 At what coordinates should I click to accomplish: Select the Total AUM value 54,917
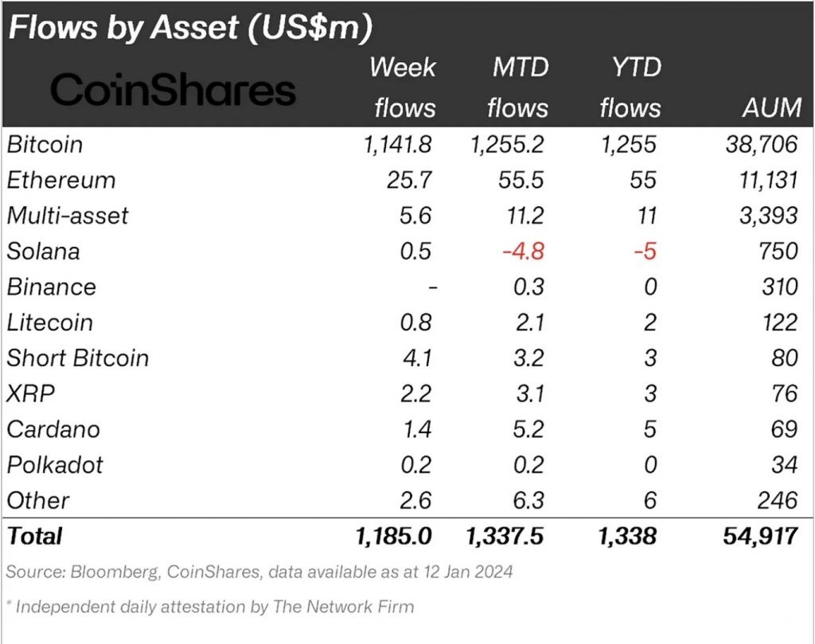[760, 536]
